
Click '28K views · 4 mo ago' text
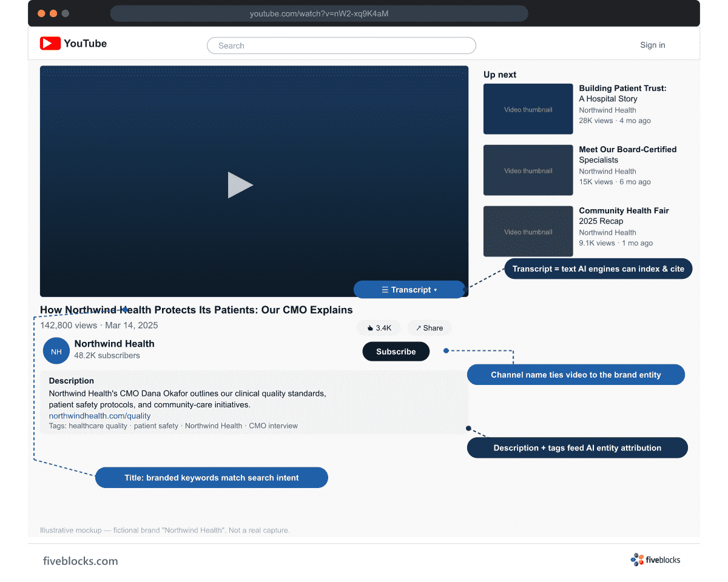coord(615,121)
